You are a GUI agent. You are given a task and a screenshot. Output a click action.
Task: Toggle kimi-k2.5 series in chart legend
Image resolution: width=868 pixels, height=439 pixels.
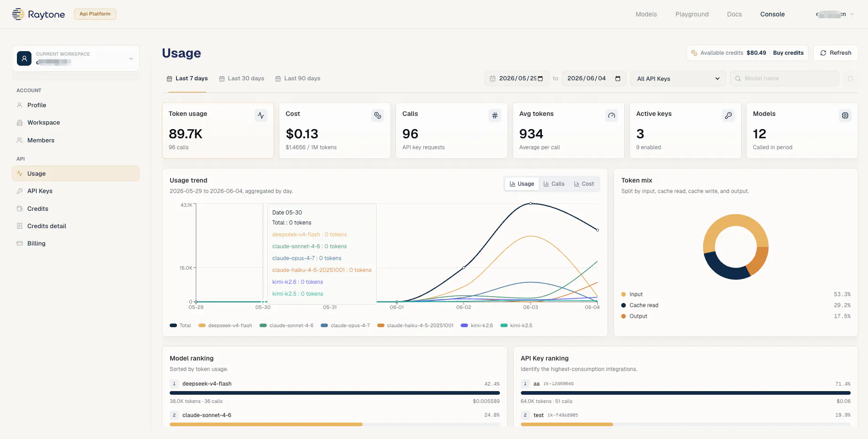(516, 325)
